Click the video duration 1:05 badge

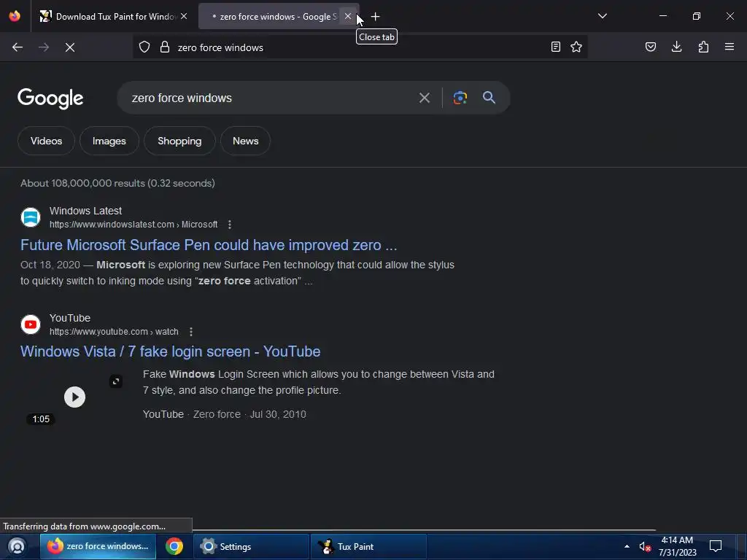point(41,419)
